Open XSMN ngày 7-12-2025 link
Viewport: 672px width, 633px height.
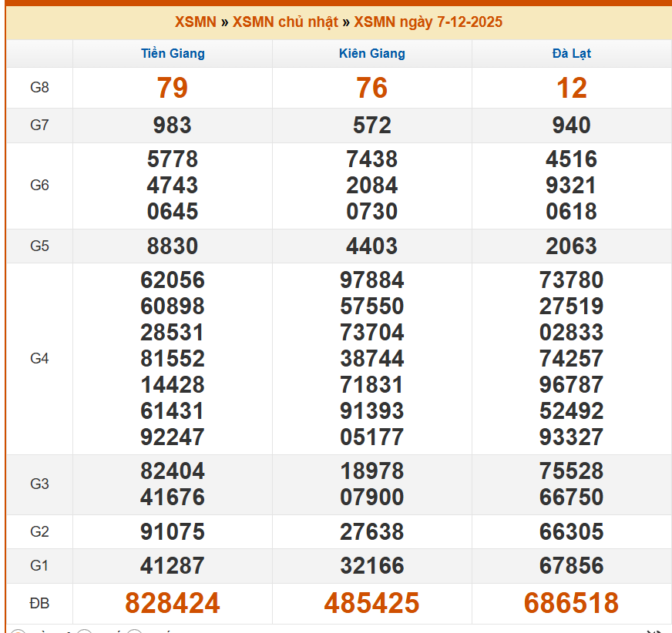tap(428, 22)
